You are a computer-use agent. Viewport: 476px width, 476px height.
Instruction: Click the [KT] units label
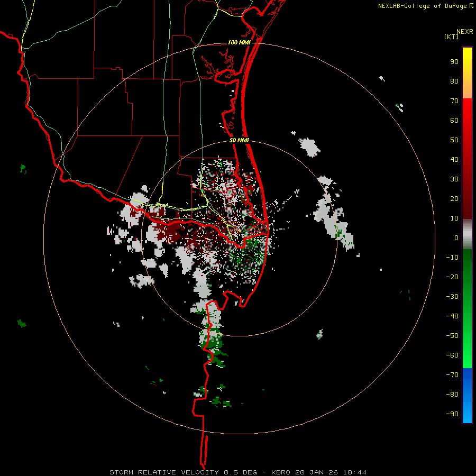tap(452, 36)
